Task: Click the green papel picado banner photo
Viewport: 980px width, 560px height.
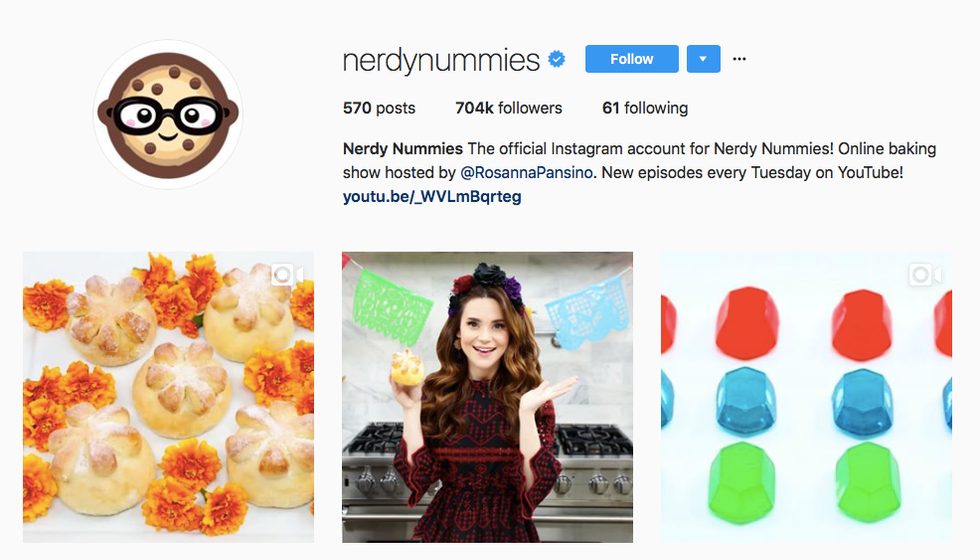Action: pos(392,305)
